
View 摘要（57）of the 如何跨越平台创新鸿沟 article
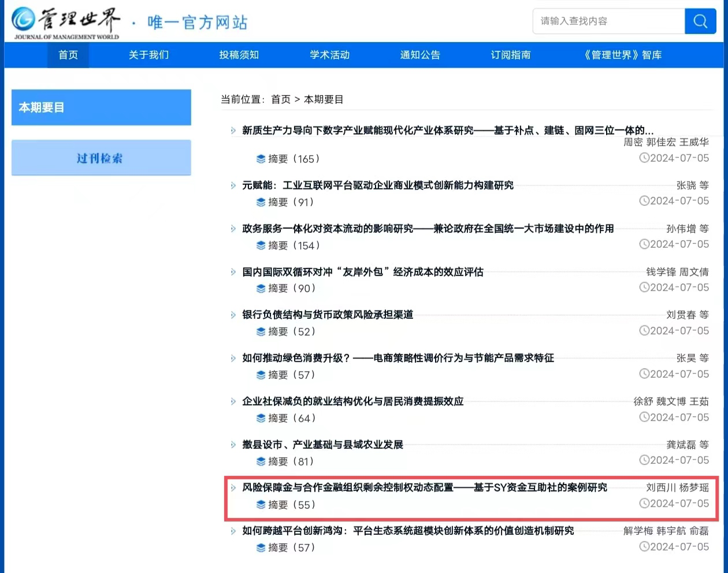(x=291, y=548)
